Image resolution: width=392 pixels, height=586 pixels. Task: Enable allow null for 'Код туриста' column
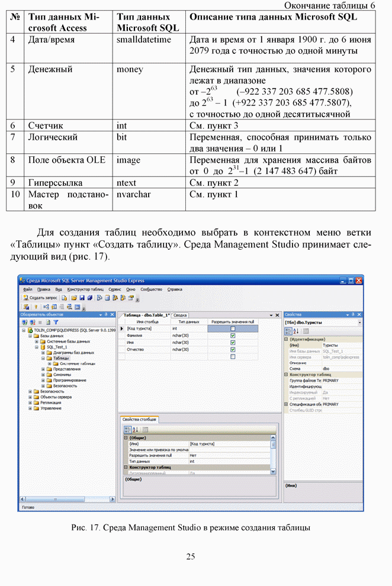coord(233,328)
